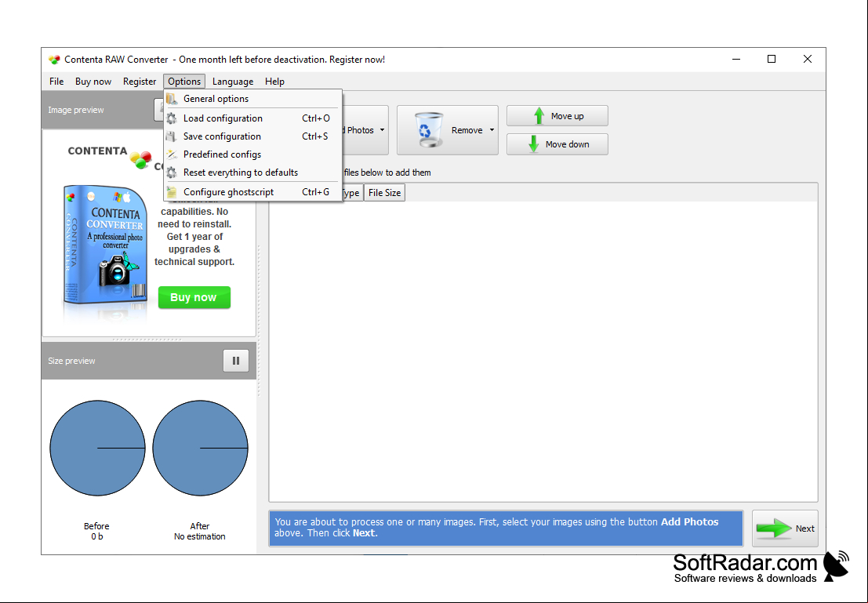Click the green up arrow for Move up
Viewport: 868px width, 603px height.
pos(539,116)
